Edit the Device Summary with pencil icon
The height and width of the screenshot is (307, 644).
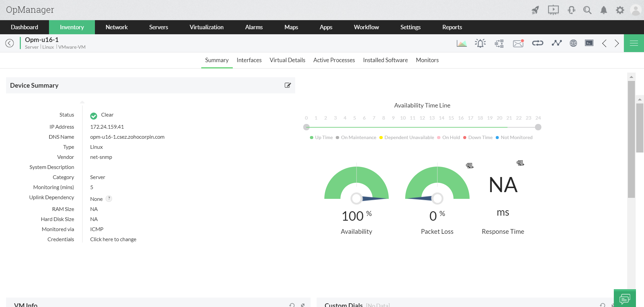(x=287, y=85)
